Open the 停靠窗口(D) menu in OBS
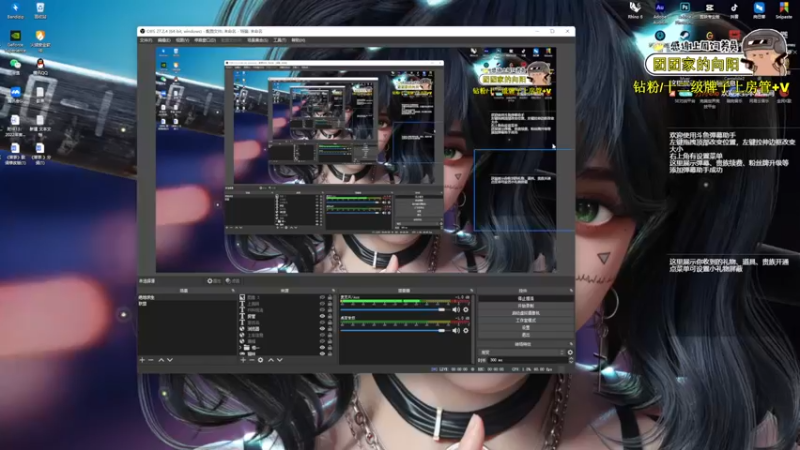Image resolution: width=800 pixels, height=450 pixels. coord(205,40)
